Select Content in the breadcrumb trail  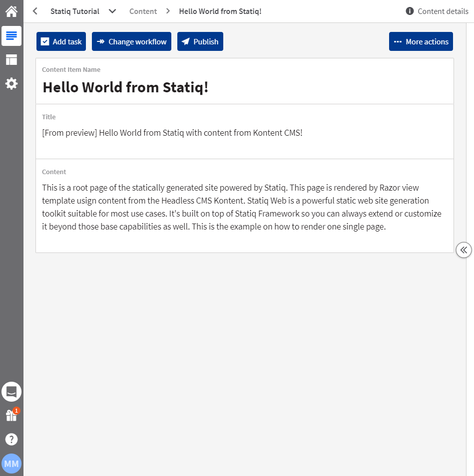click(143, 10)
